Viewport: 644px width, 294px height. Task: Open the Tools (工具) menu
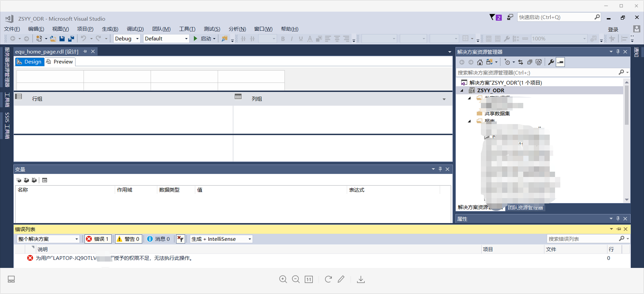point(187,29)
